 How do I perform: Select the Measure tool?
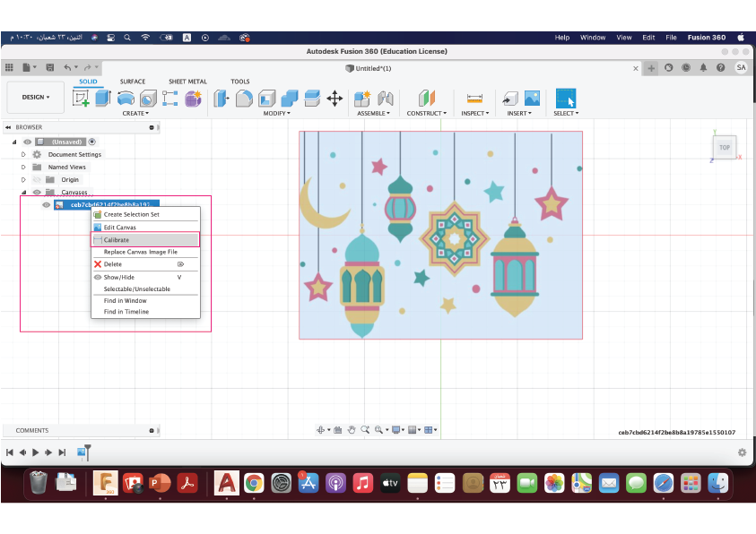[474, 99]
